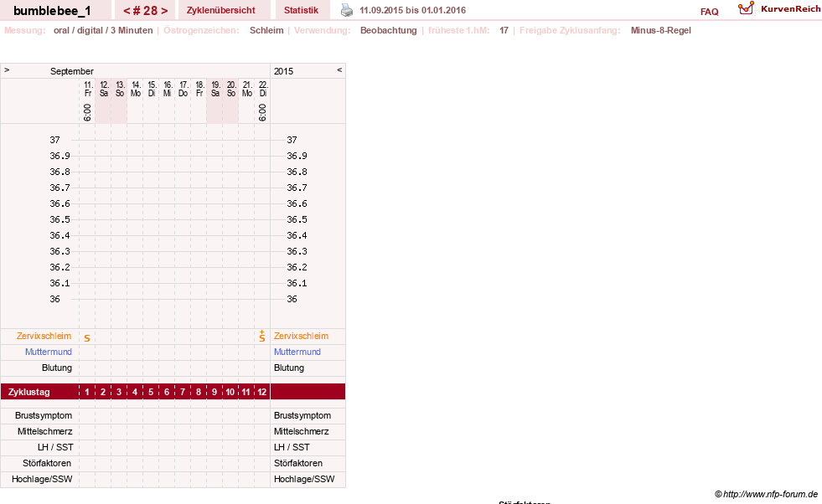Click date header 19. Sa
The width and height of the screenshot is (822, 504).
215,89
